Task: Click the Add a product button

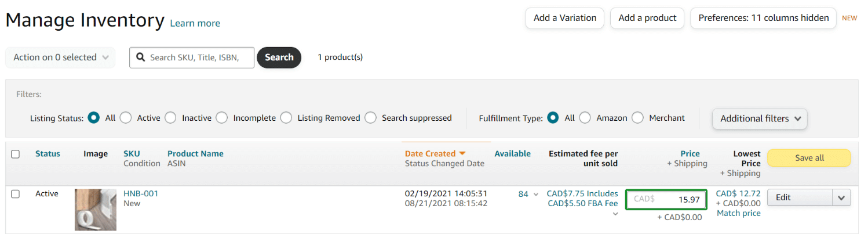Action: (x=647, y=18)
